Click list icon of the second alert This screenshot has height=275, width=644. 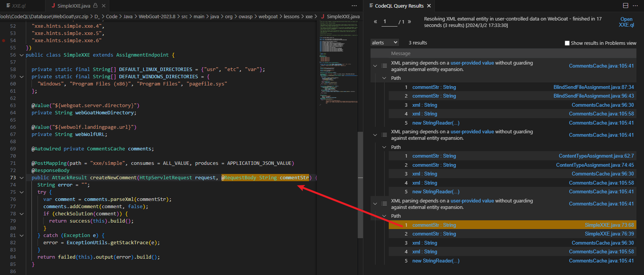384,135
